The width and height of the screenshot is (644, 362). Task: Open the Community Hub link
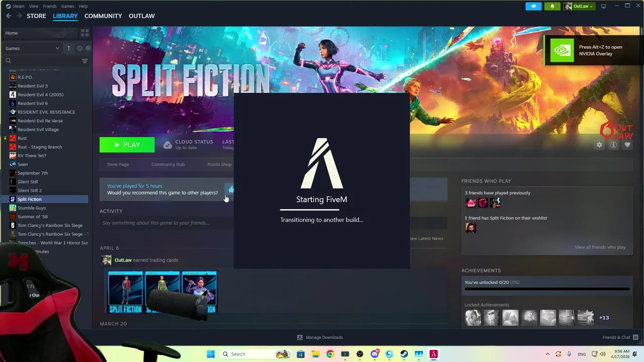(x=168, y=164)
